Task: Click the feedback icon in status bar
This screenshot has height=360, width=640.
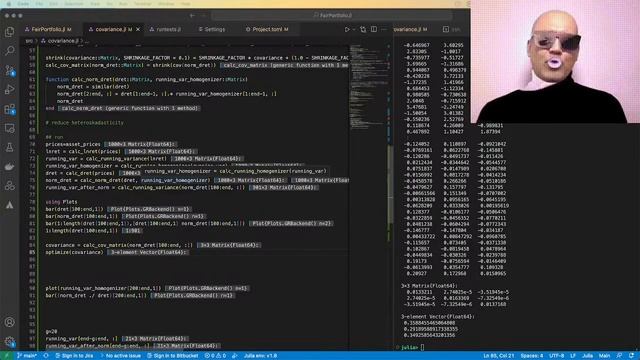Action: [620, 356]
